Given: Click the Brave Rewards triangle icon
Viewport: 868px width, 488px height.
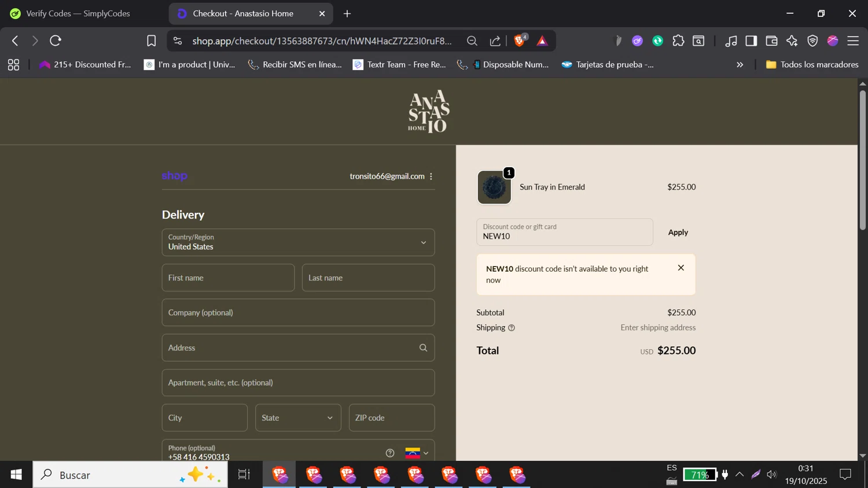Looking at the screenshot, I should (542, 40).
